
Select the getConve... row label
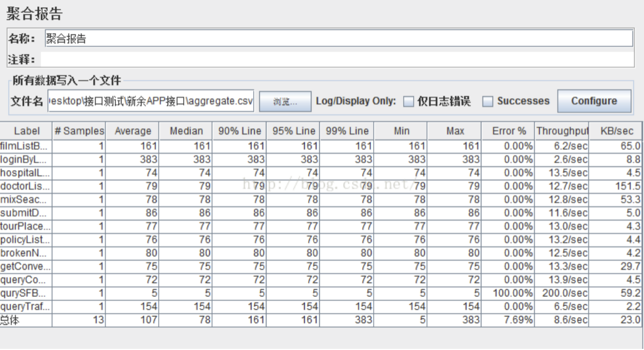coord(26,266)
